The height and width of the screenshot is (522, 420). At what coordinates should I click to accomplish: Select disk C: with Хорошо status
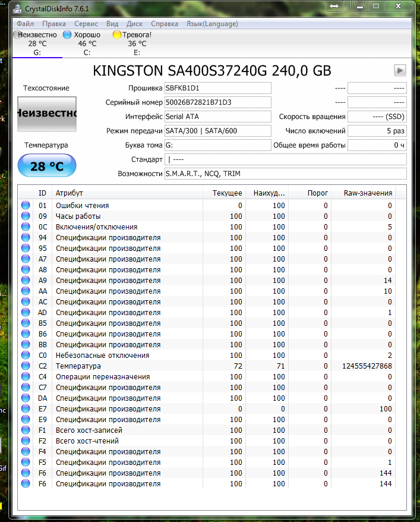point(87,43)
